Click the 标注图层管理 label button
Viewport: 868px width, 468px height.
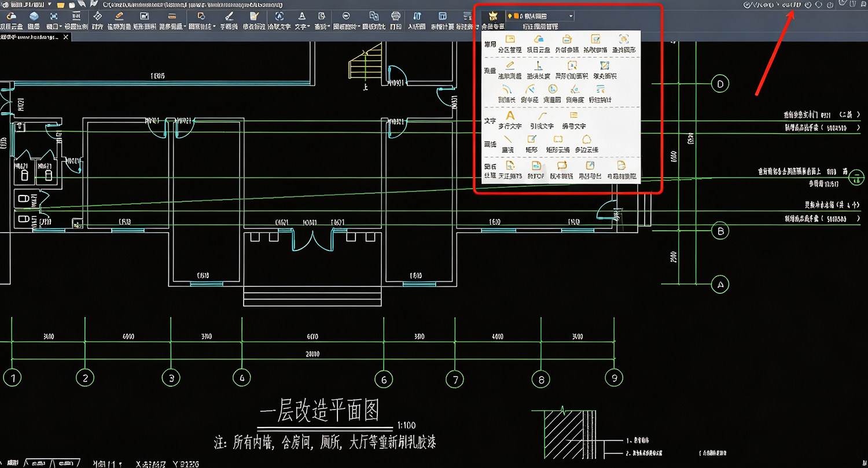tap(540, 27)
